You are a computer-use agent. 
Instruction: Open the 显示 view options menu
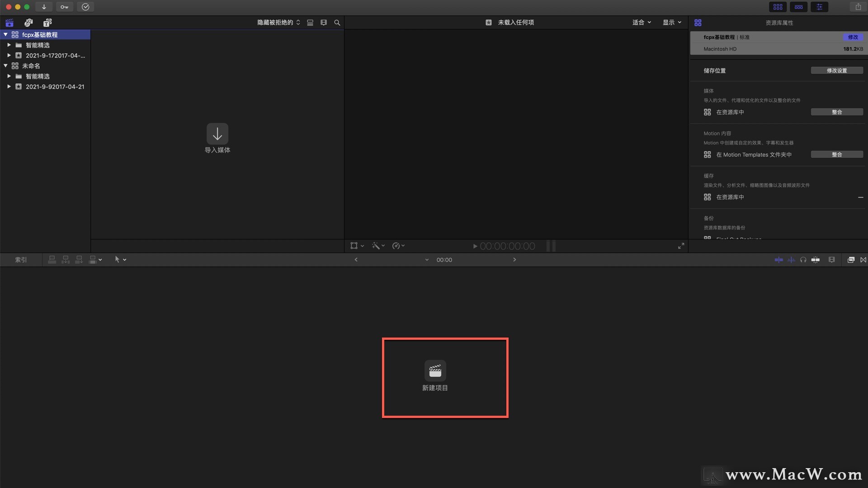pyautogui.click(x=672, y=23)
